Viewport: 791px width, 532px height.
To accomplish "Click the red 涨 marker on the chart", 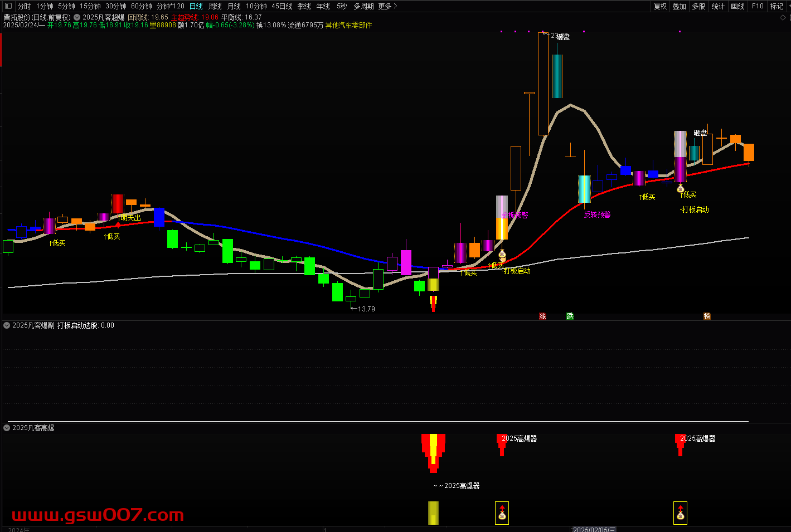I will tap(542, 316).
